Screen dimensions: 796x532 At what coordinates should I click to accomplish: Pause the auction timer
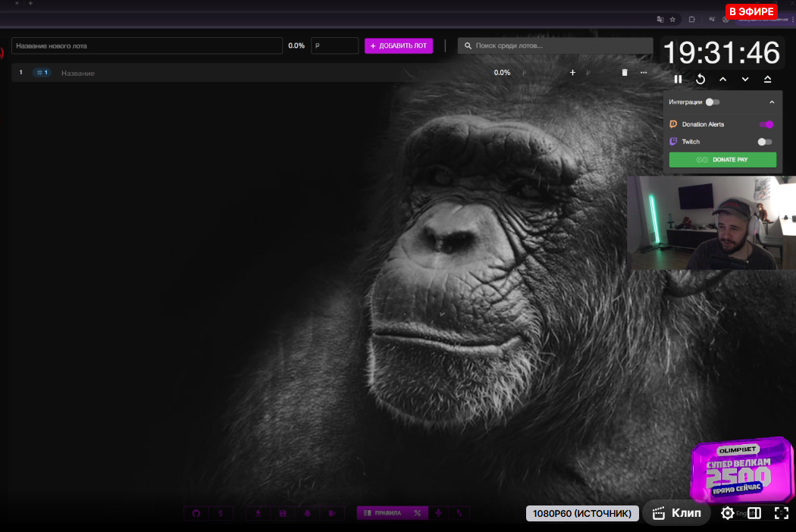678,79
